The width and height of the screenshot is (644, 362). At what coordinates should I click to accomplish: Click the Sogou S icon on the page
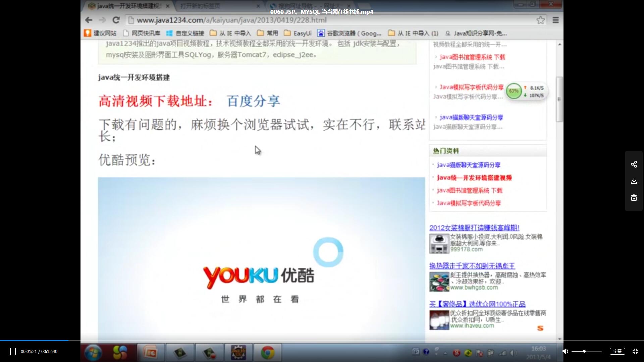click(540, 328)
